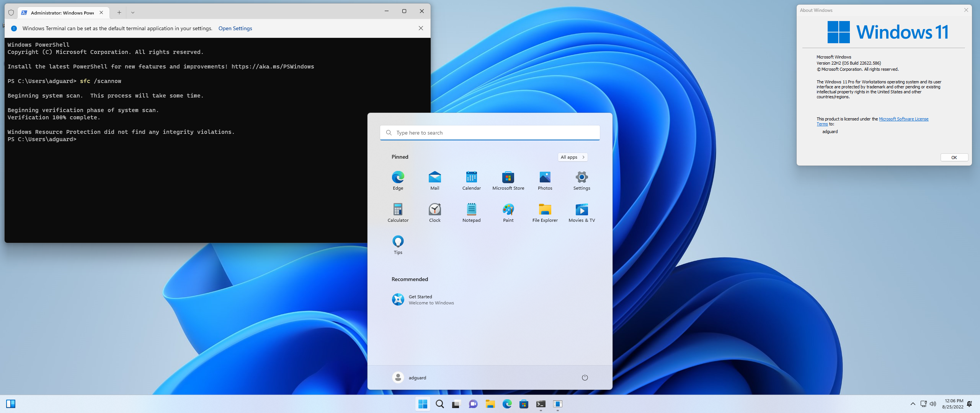Image resolution: width=980 pixels, height=413 pixels.
Task: Open Notepad from pinned apps
Action: point(471,213)
